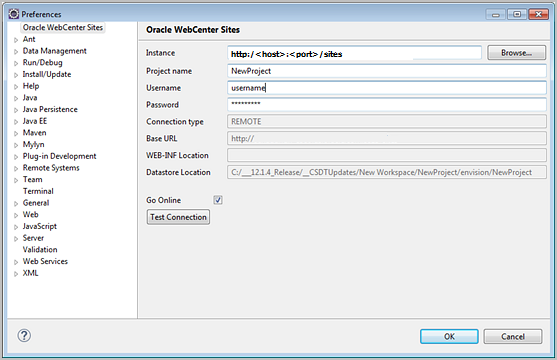The image size is (557, 360).
Task: Select the Terminal preferences item
Action: coord(38,191)
